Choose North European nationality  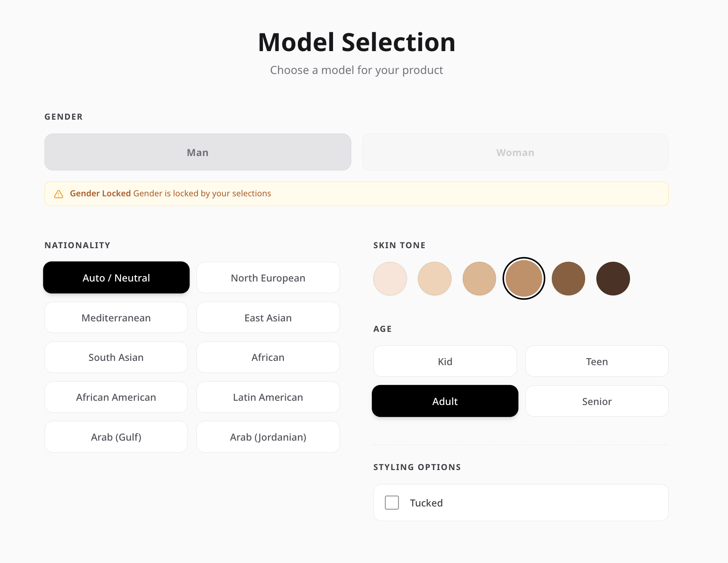(268, 278)
